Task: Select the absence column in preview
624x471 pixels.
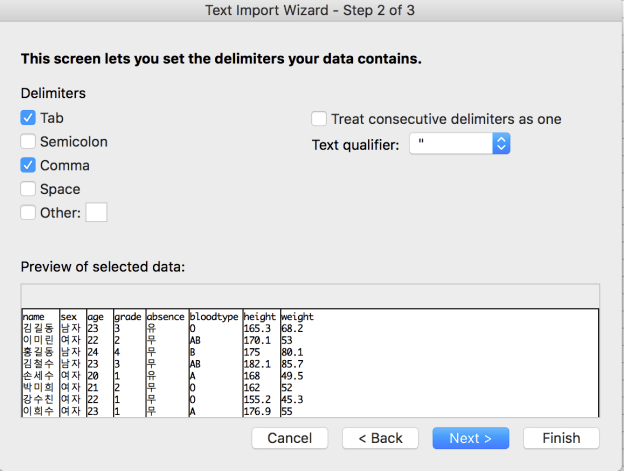Action: [x=167, y=363]
